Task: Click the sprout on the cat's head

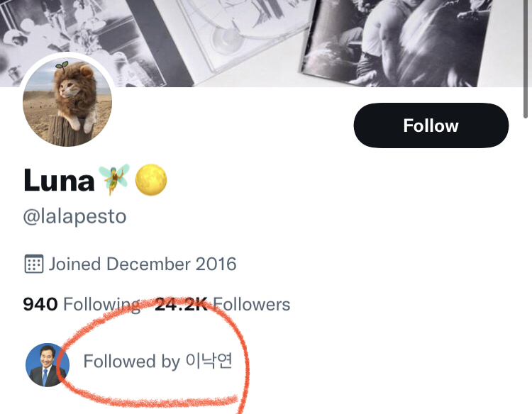Action: click(62, 66)
